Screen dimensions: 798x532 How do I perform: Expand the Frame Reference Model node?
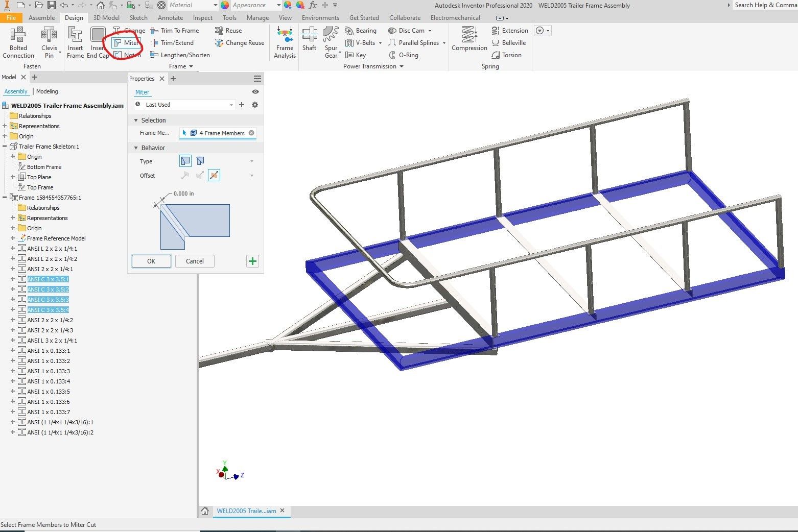pos(13,238)
